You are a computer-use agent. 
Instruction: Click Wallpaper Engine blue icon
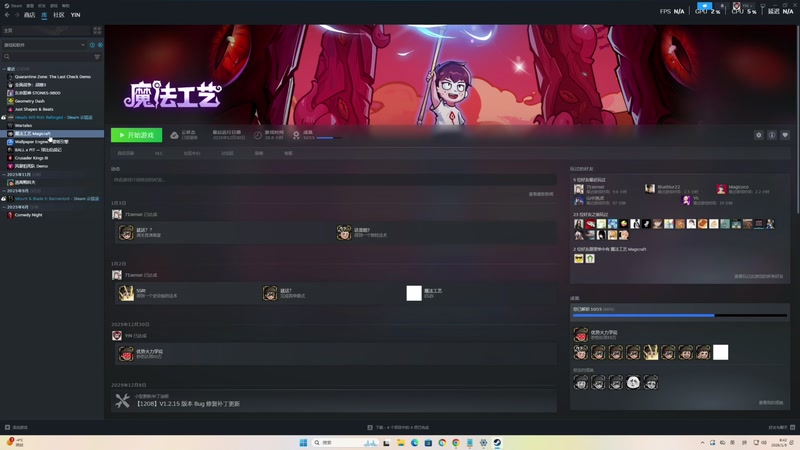click(x=10, y=142)
